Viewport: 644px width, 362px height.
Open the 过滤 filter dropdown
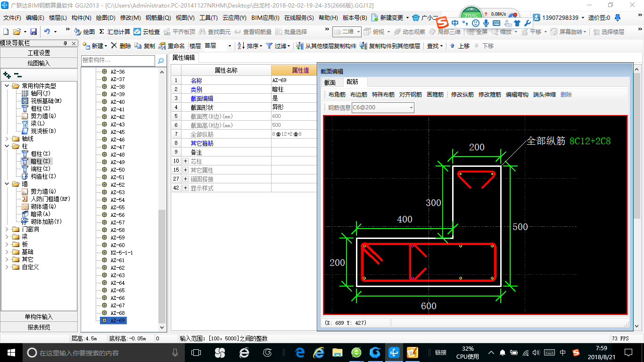278,46
